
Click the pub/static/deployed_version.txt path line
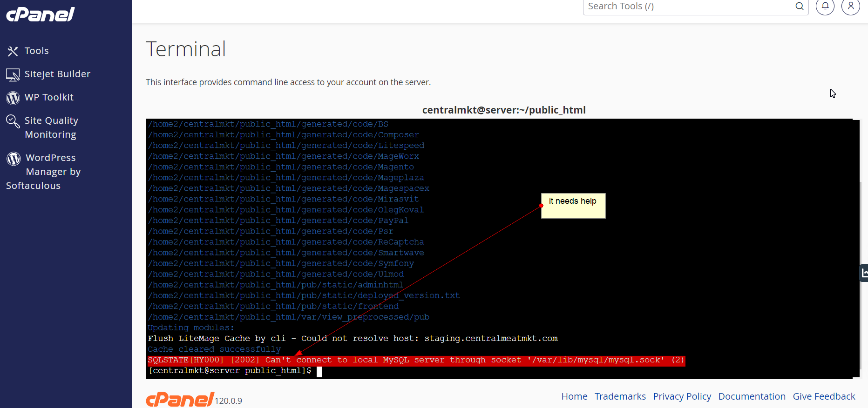click(304, 296)
